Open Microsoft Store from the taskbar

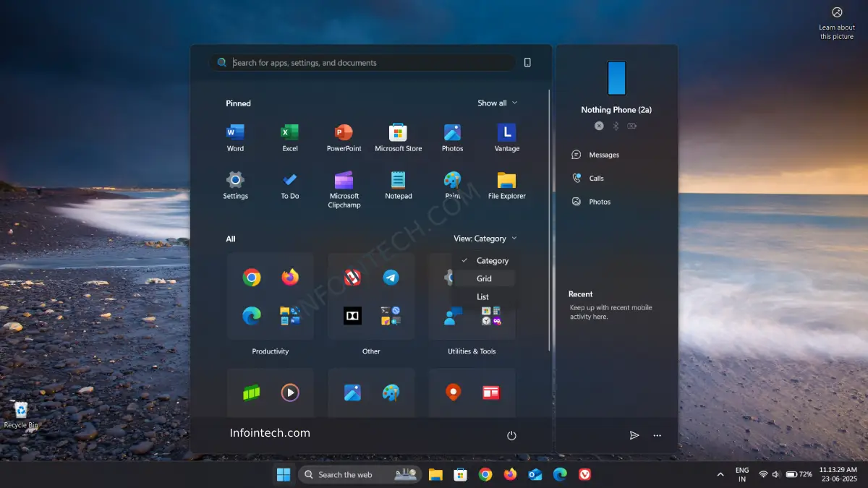(x=460, y=474)
